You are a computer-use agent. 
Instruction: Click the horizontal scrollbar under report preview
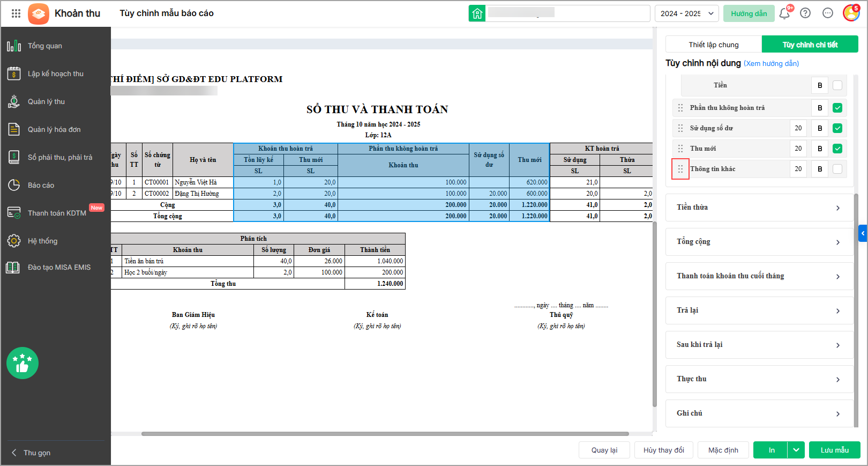[385, 434]
